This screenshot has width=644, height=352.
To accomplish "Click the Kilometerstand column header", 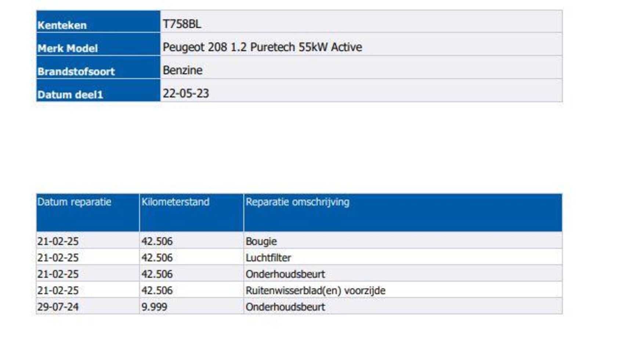I will (175, 202).
